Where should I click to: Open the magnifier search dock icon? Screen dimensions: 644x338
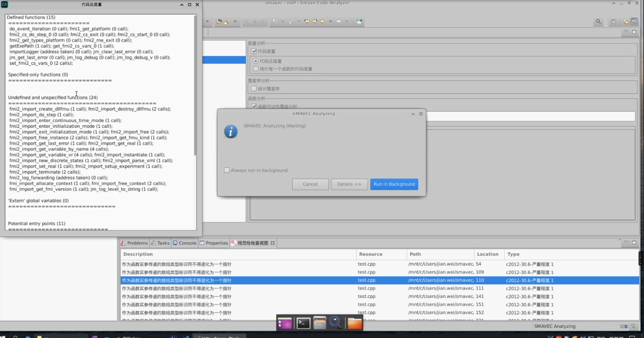click(x=336, y=323)
